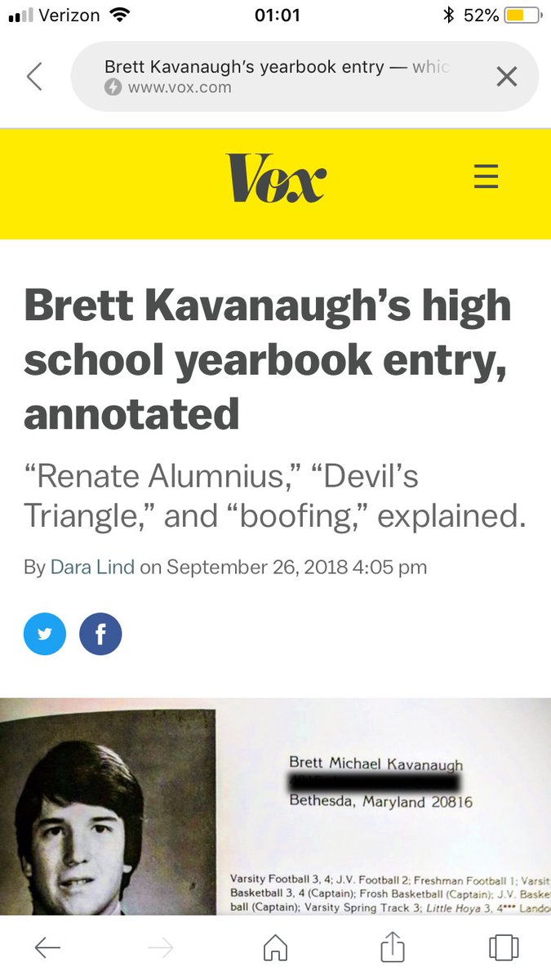The height and width of the screenshot is (980, 551).
Task: Tap the AMP lightning icon by URL
Action: click(113, 87)
